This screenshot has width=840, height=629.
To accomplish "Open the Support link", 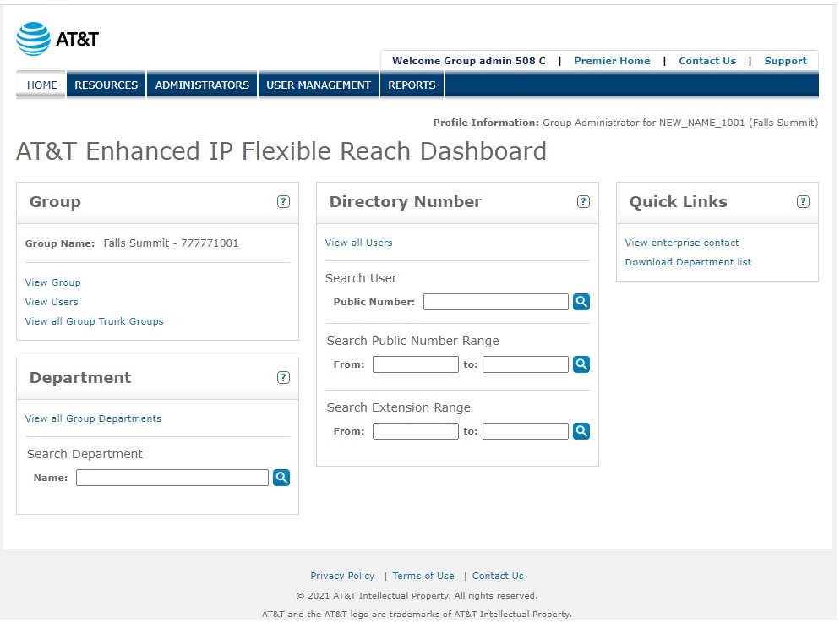I will pos(785,61).
